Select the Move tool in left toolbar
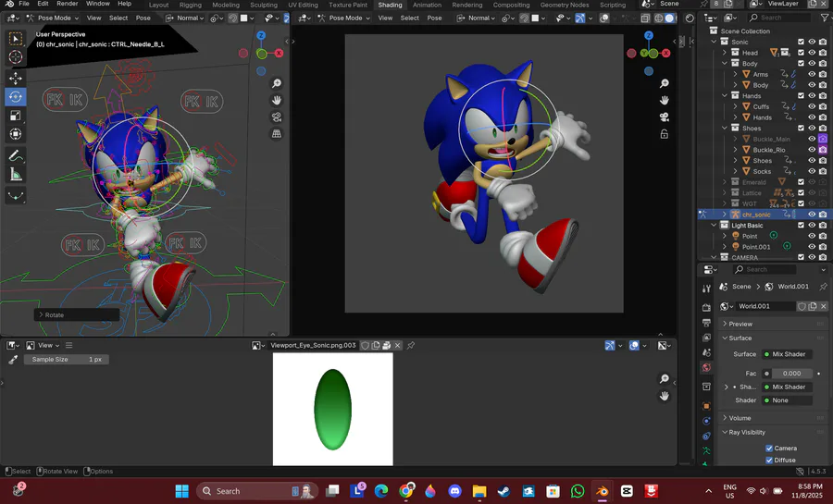 tap(16, 78)
